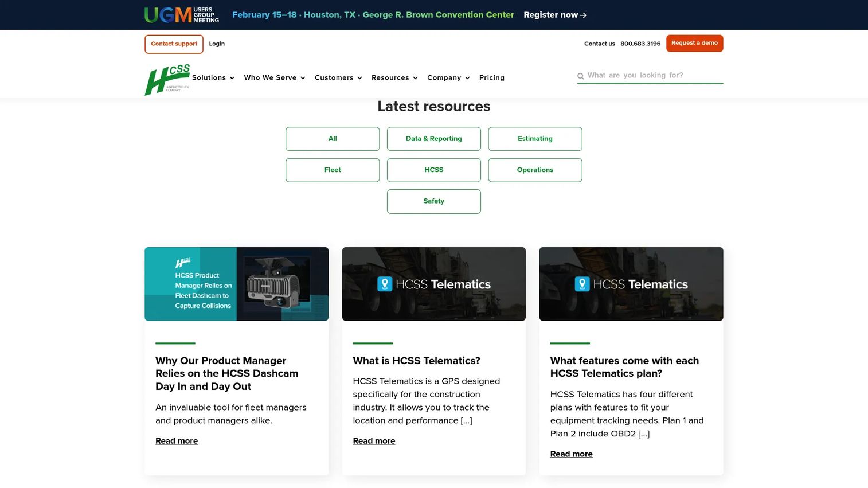Viewport: 868px width, 488px height.
Task: Click the Request a demo button
Action: (x=694, y=43)
